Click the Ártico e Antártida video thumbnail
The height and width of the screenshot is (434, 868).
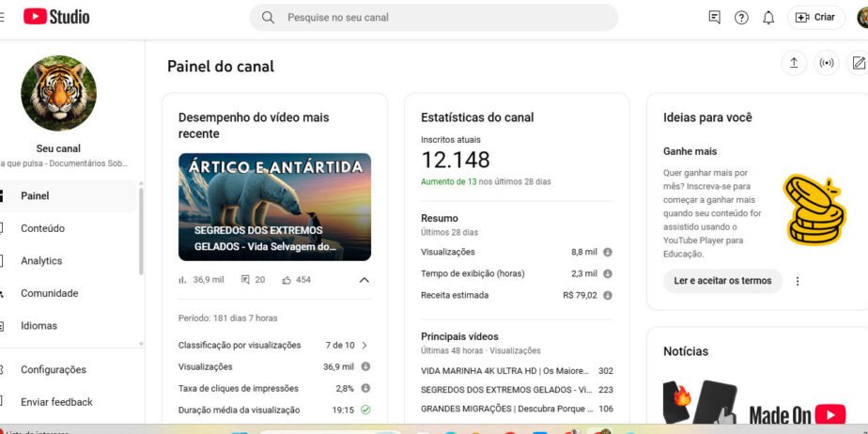[x=274, y=207]
